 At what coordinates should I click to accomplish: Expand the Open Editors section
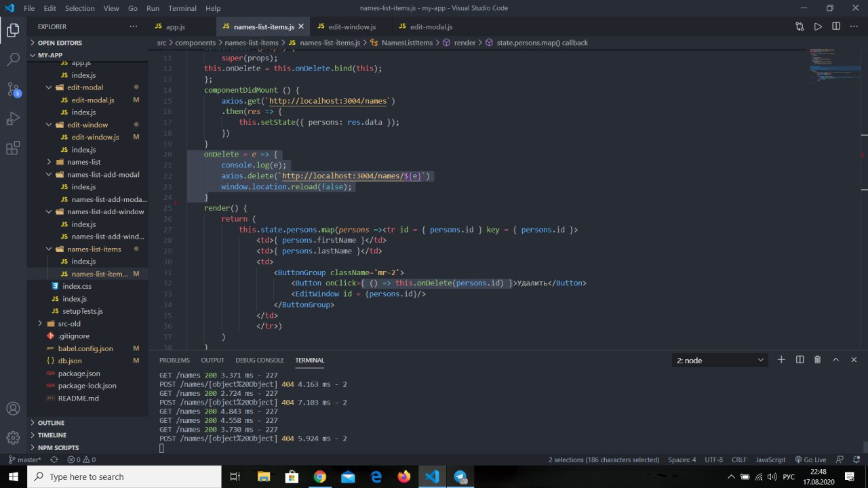tap(87, 43)
